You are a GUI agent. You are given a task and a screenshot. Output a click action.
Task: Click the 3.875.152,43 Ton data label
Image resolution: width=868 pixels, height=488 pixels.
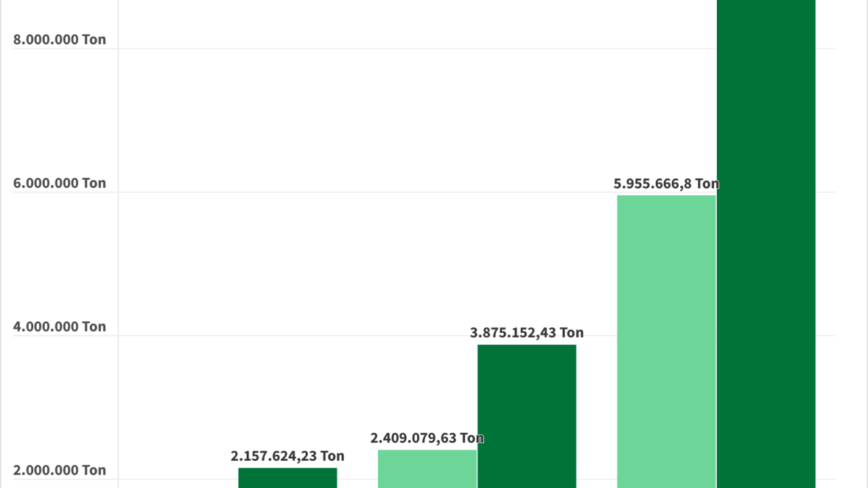click(x=527, y=333)
